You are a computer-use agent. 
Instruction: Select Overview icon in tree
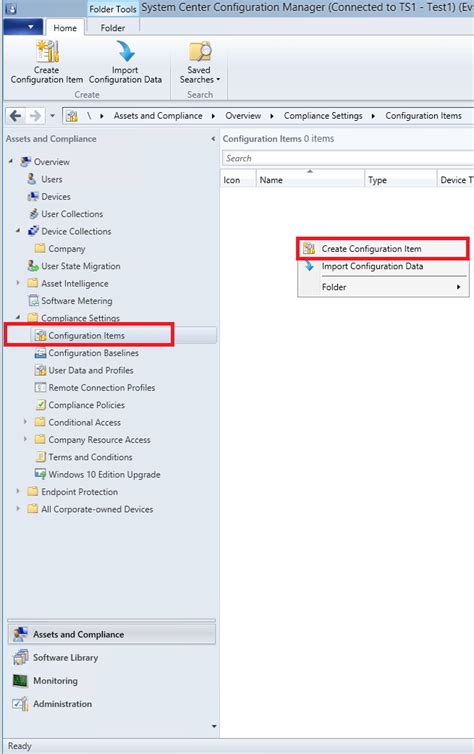point(26,162)
